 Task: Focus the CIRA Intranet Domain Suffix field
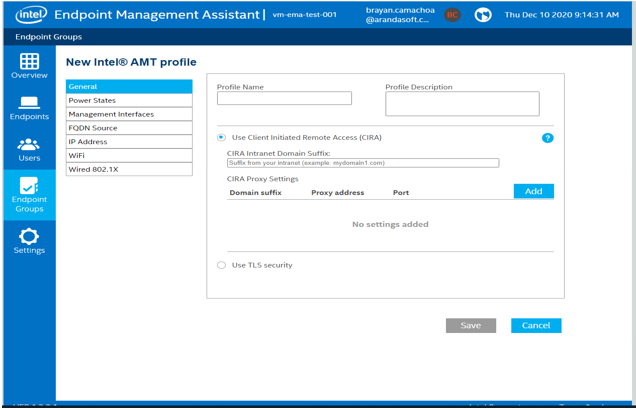[363, 163]
